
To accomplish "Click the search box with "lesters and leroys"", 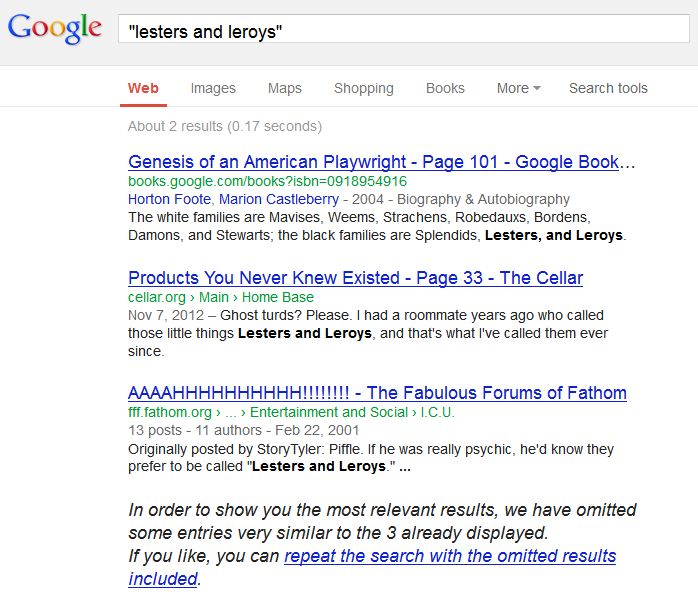I will pos(404,29).
